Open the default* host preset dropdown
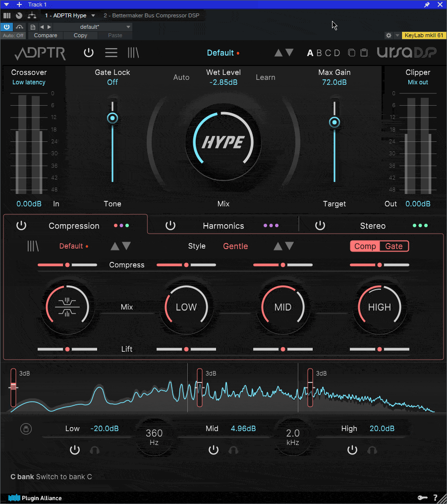Image resolution: width=447 pixels, height=504 pixels. tap(93, 27)
